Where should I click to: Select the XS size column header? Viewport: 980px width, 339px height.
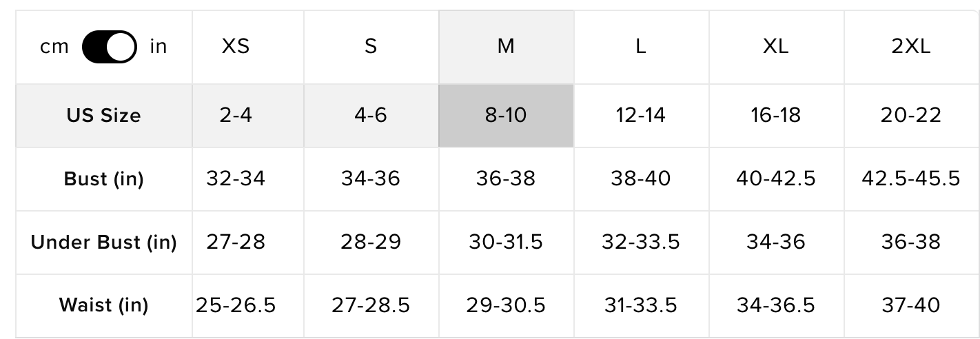(x=236, y=47)
